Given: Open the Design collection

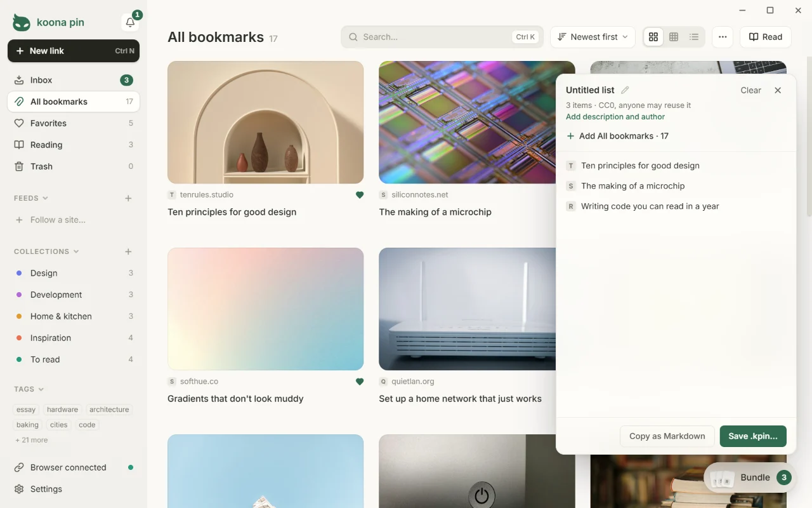Looking at the screenshot, I should pos(74,273).
